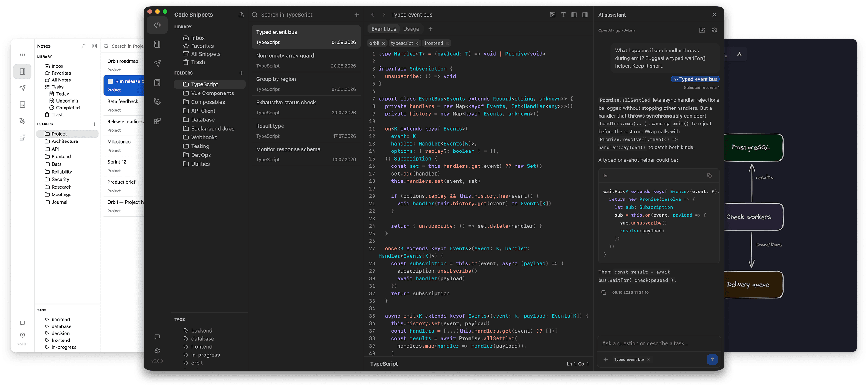This screenshot has height=386, width=868.
Task: Start a new AI chat with the compose icon
Action: click(x=702, y=30)
